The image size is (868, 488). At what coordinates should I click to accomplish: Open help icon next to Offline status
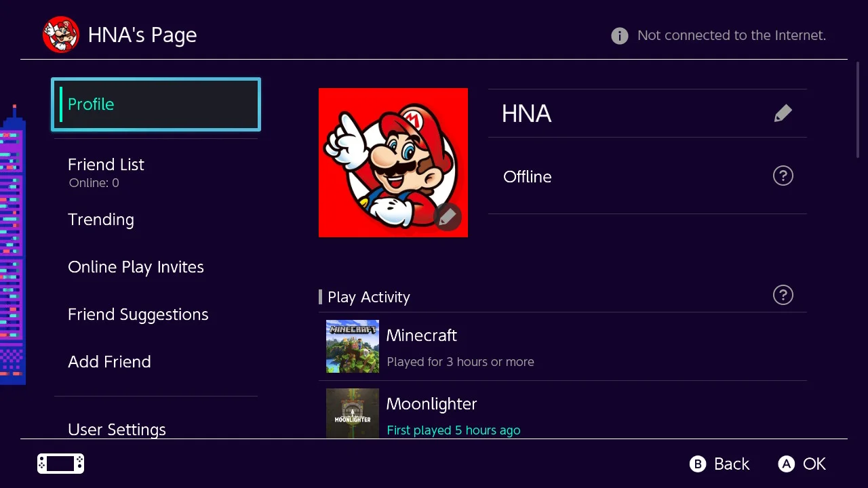783,176
